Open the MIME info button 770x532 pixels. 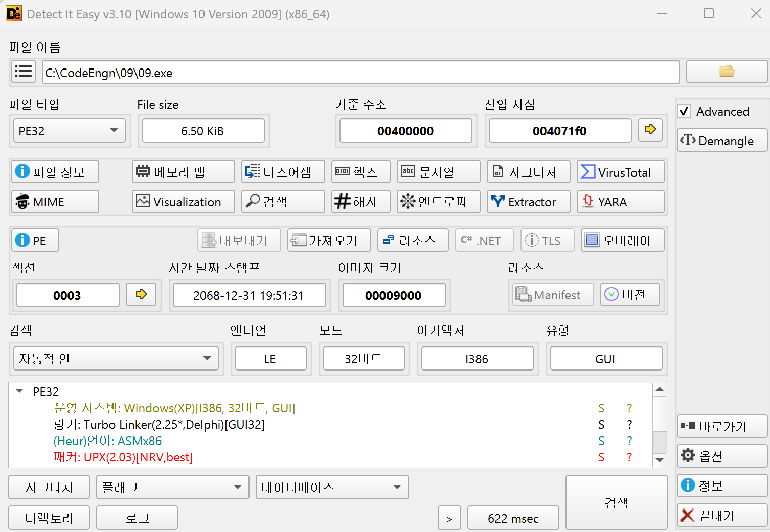(x=55, y=201)
